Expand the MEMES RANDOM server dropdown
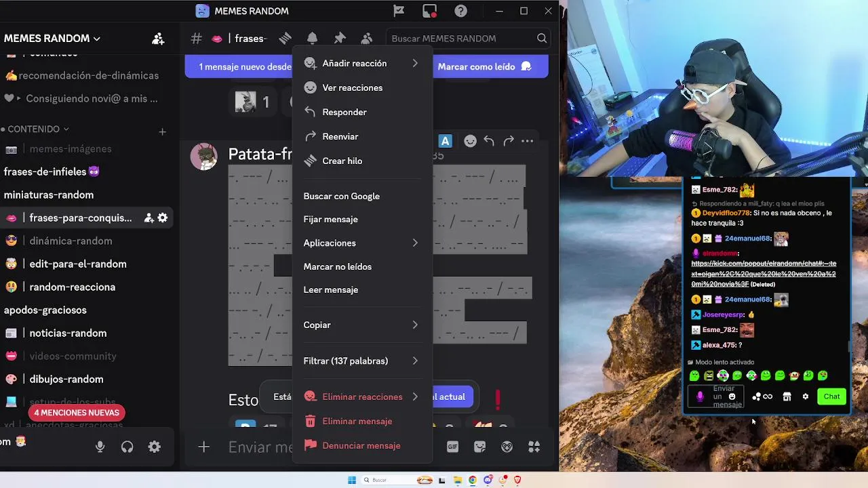 click(x=52, y=39)
